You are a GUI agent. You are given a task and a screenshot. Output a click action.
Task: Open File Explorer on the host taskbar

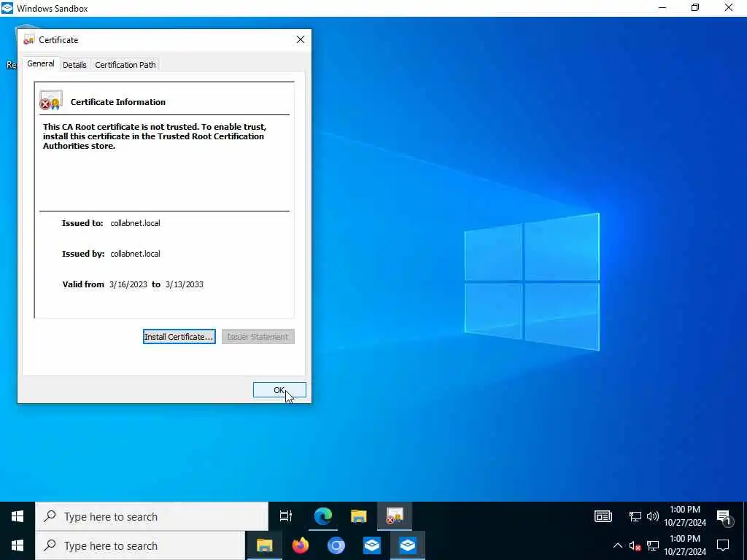tap(264, 545)
